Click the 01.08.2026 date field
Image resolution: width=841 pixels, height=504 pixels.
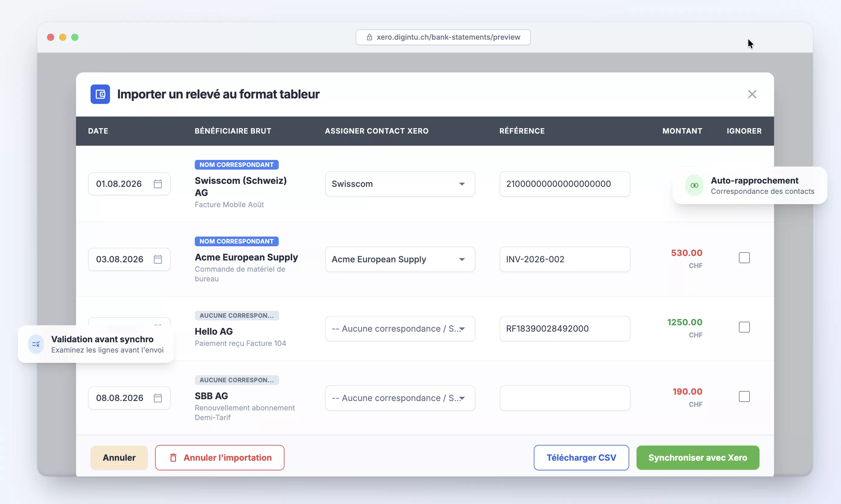click(x=129, y=184)
